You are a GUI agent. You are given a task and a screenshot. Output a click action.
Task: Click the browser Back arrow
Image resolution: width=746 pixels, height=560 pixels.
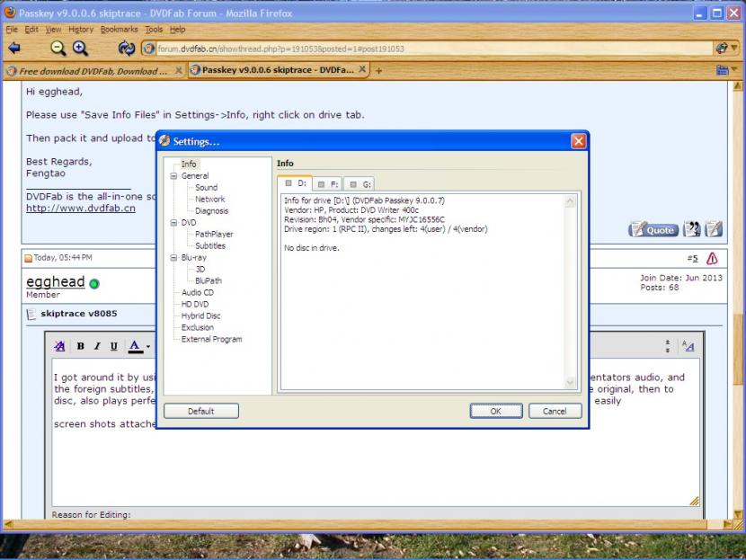(13, 49)
